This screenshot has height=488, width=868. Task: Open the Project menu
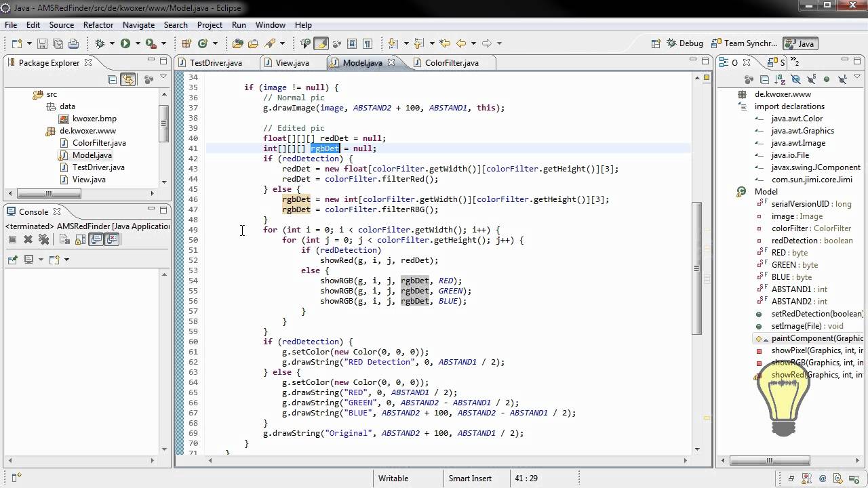click(x=210, y=25)
